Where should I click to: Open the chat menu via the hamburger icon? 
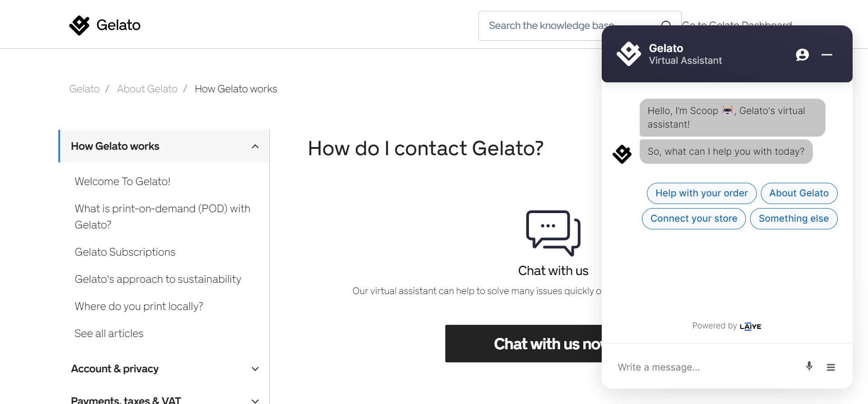point(831,366)
